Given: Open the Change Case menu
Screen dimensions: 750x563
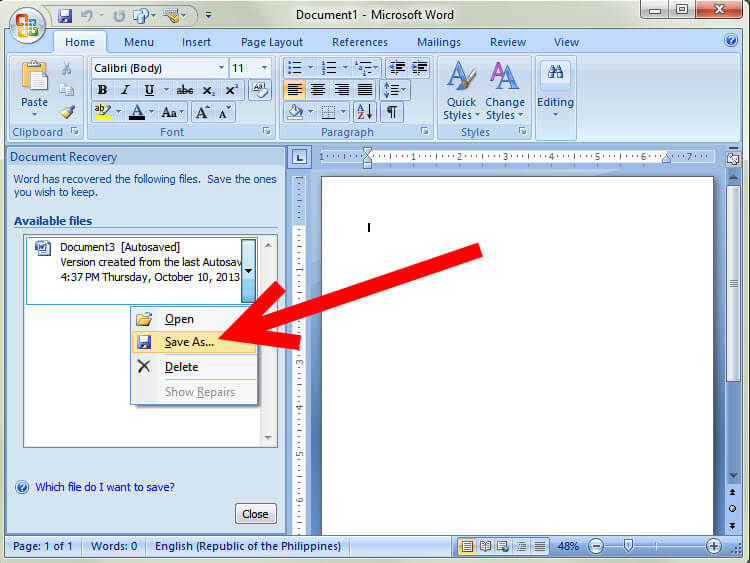Looking at the screenshot, I should [x=172, y=112].
